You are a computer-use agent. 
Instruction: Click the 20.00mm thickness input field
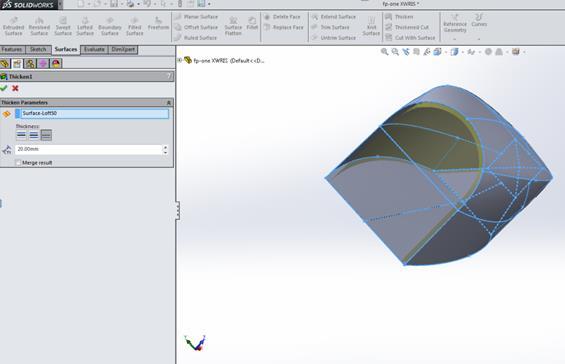[89, 149]
